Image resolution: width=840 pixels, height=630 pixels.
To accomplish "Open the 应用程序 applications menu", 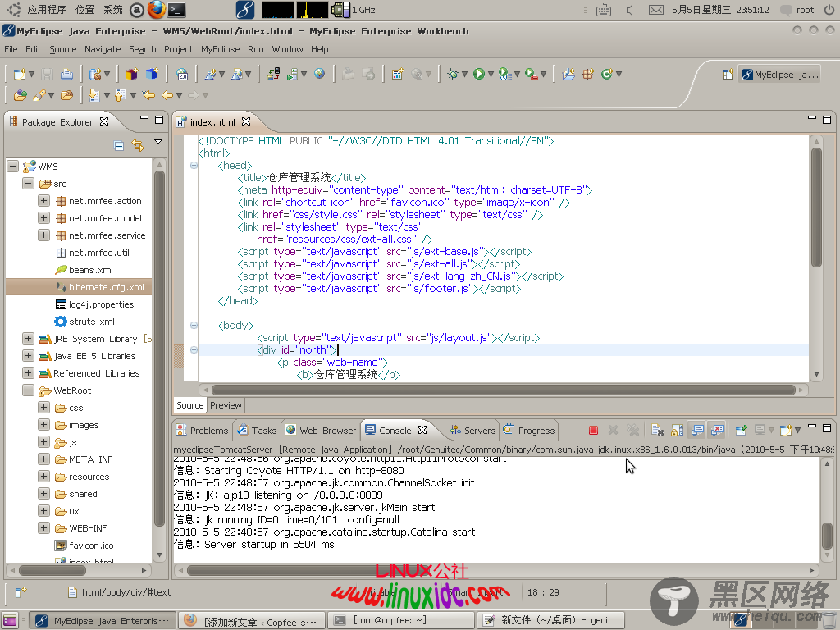I will pyautogui.click(x=47, y=10).
